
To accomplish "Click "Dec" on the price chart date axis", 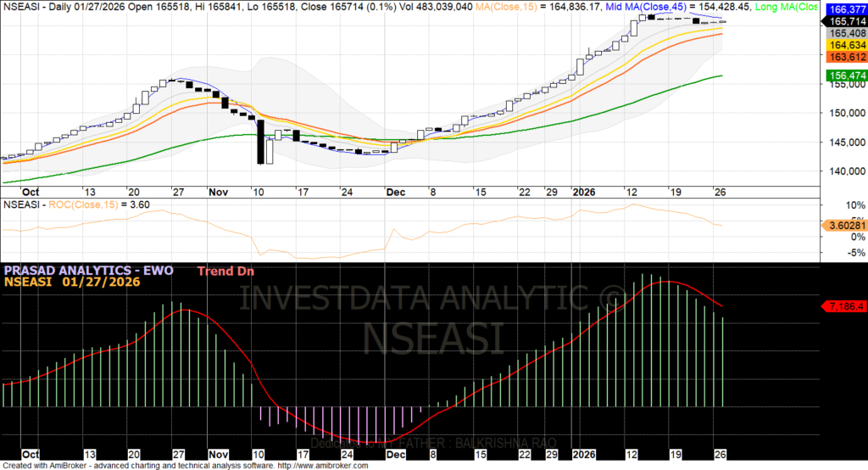I will pyautogui.click(x=395, y=192).
